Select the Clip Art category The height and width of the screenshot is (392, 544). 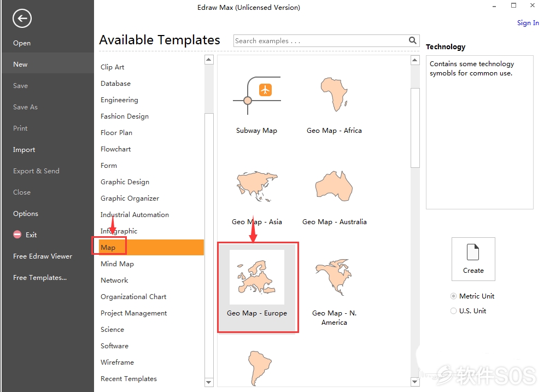pos(113,67)
